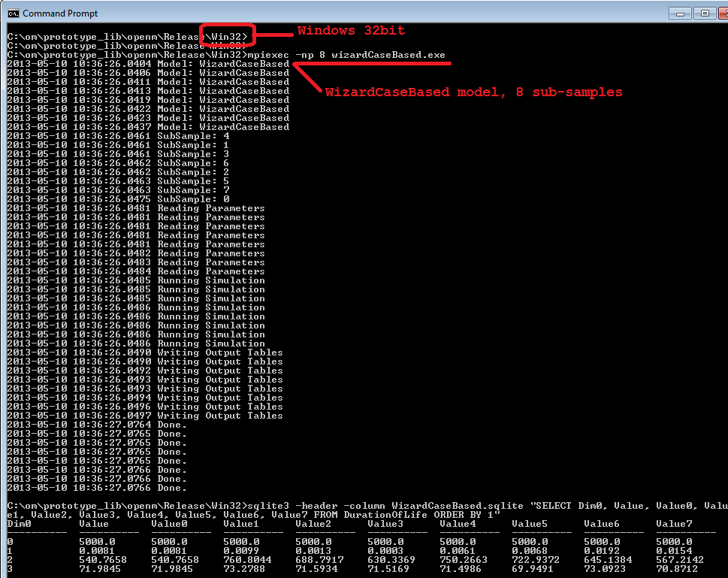Click the SubSample: 6 log line

[119, 163]
